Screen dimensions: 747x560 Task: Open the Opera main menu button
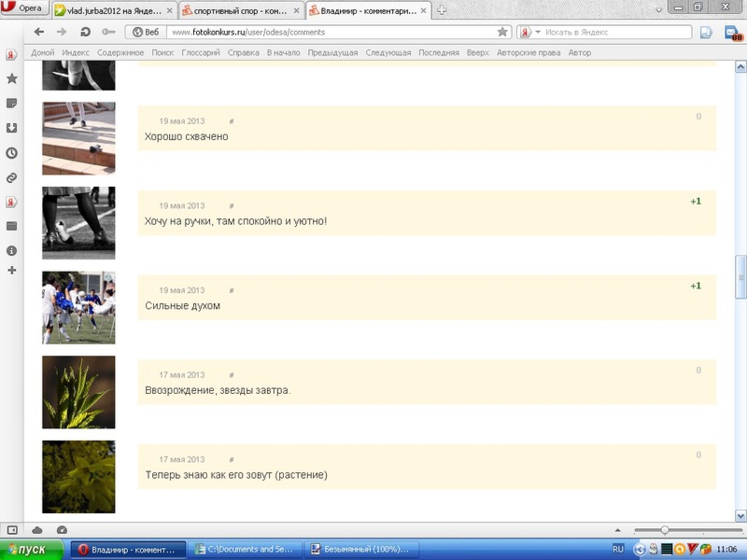click(x=24, y=8)
